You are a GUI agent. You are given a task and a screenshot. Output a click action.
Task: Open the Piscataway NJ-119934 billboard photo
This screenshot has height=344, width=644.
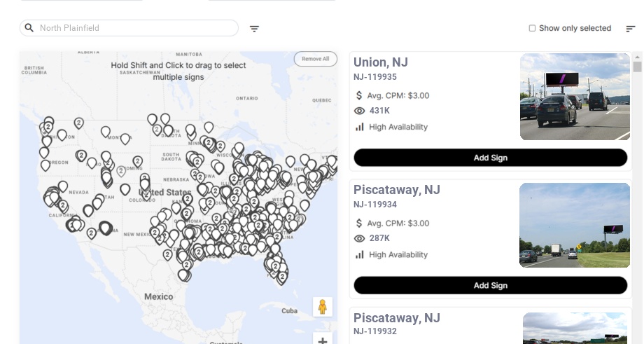(x=575, y=225)
